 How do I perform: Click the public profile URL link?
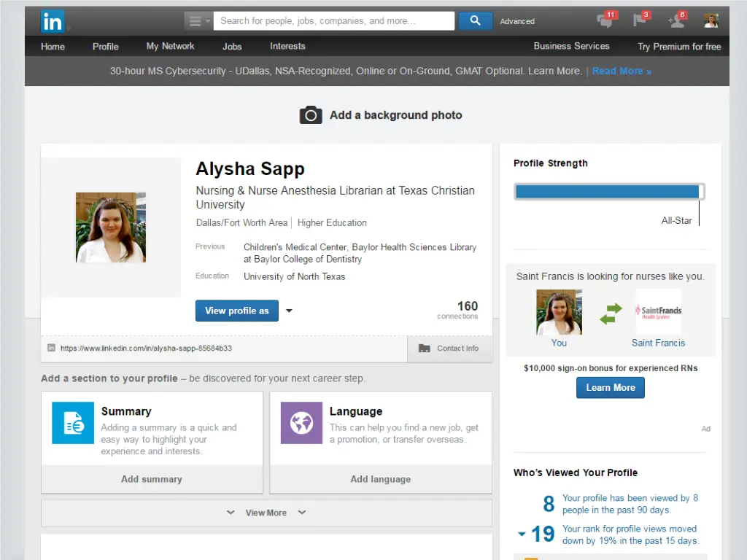point(146,348)
